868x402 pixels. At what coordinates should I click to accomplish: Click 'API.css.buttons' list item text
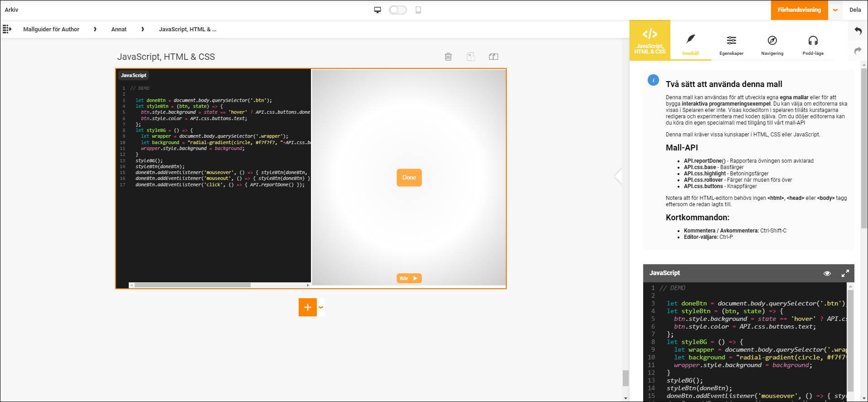coord(720,186)
